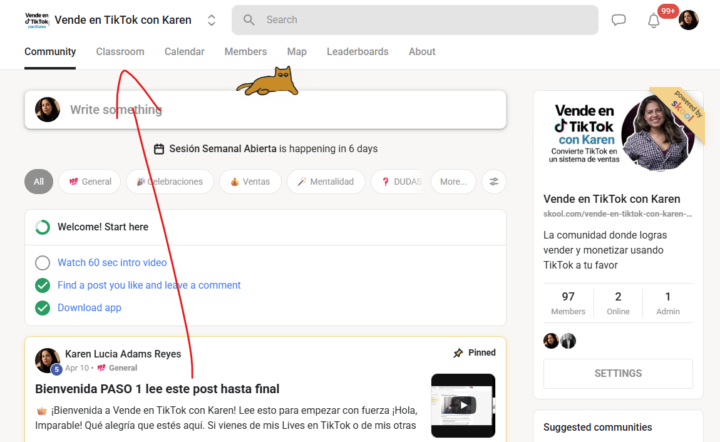Click the Welcome progress ring icon
This screenshot has height=442, width=720.
coord(43,227)
